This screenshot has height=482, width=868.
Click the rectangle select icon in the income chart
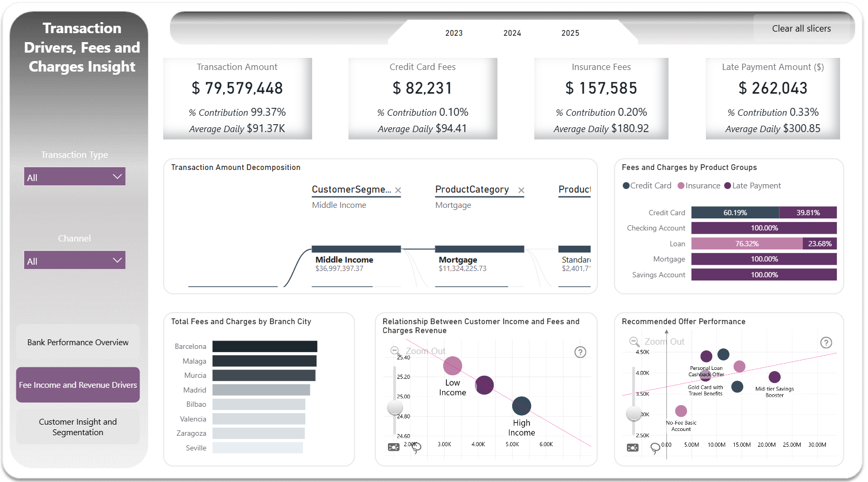click(x=394, y=447)
